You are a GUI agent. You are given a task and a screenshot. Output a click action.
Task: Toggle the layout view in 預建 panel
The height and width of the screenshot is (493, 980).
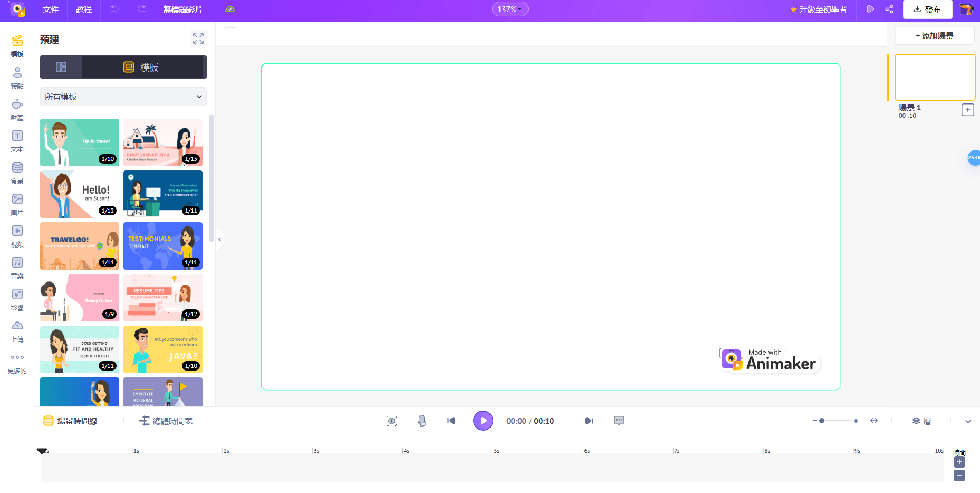click(x=61, y=67)
